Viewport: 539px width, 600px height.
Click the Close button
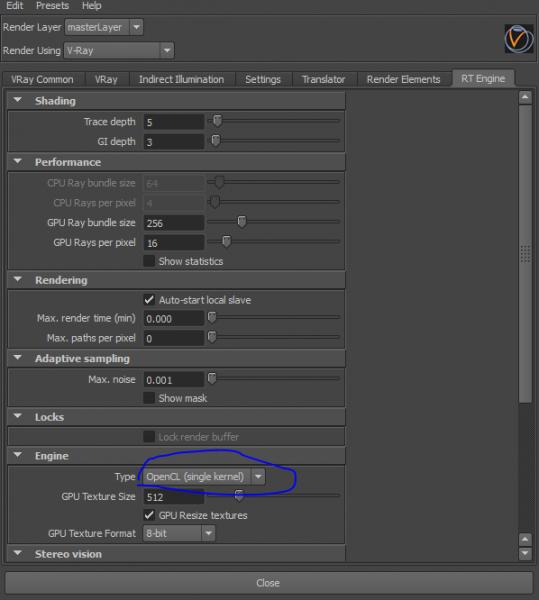[268, 583]
